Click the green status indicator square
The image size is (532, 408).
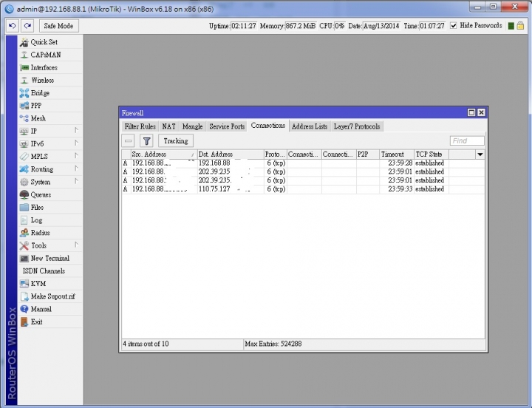pos(511,26)
